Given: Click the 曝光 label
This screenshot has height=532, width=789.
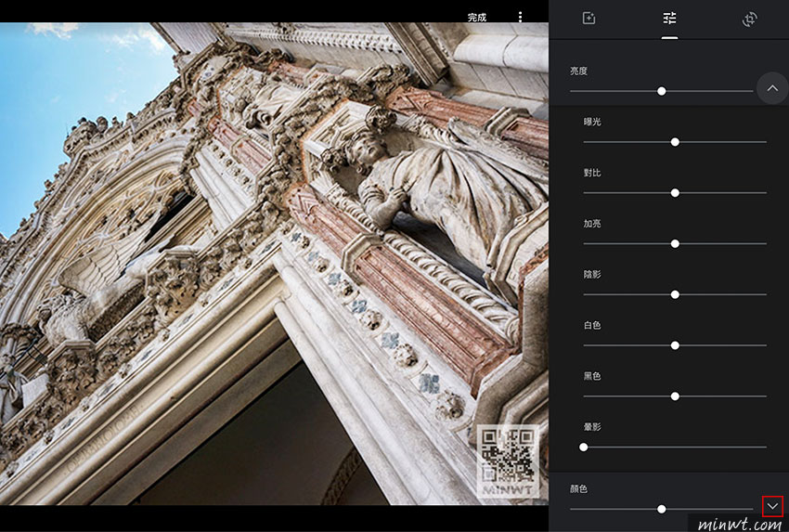Looking at the screenshot, I should 592,122.
